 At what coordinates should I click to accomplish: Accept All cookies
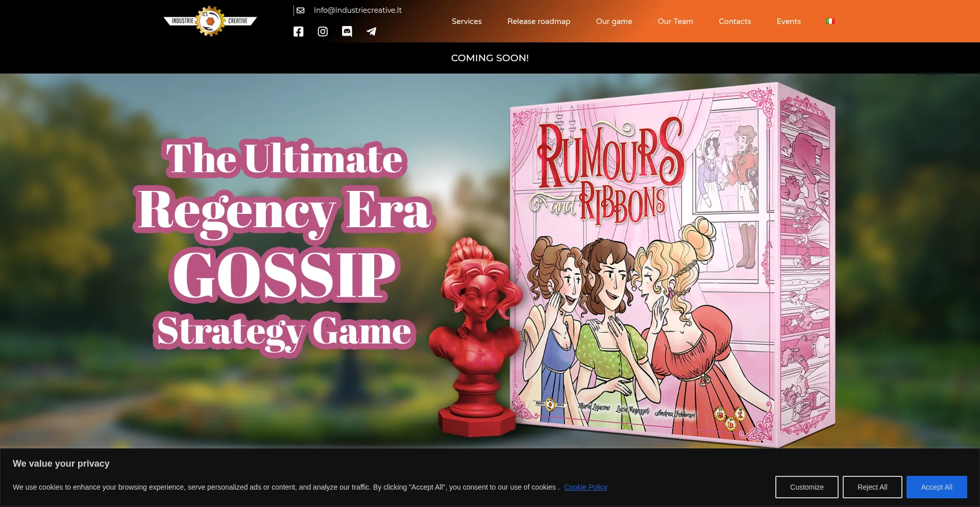(937, 487)
